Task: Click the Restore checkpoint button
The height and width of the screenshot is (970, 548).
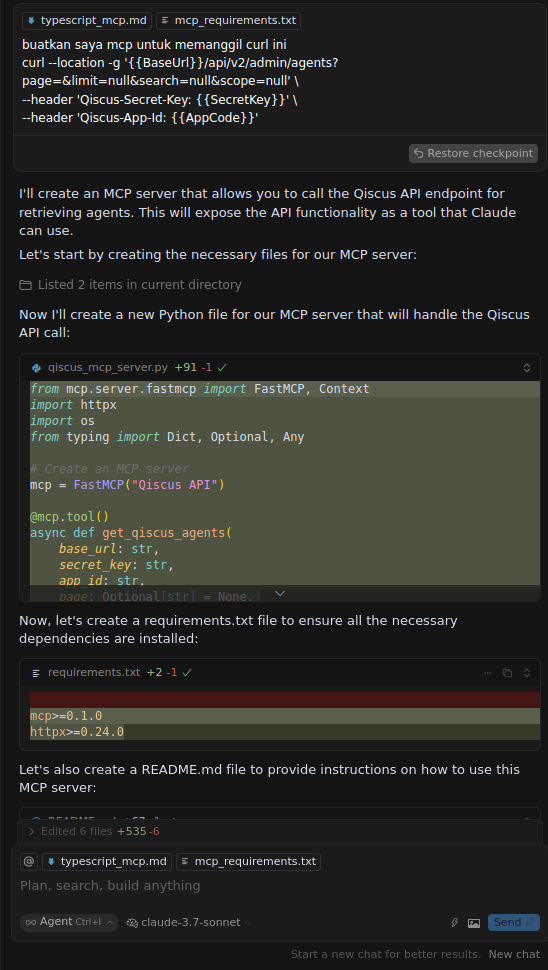Action: 473,153
